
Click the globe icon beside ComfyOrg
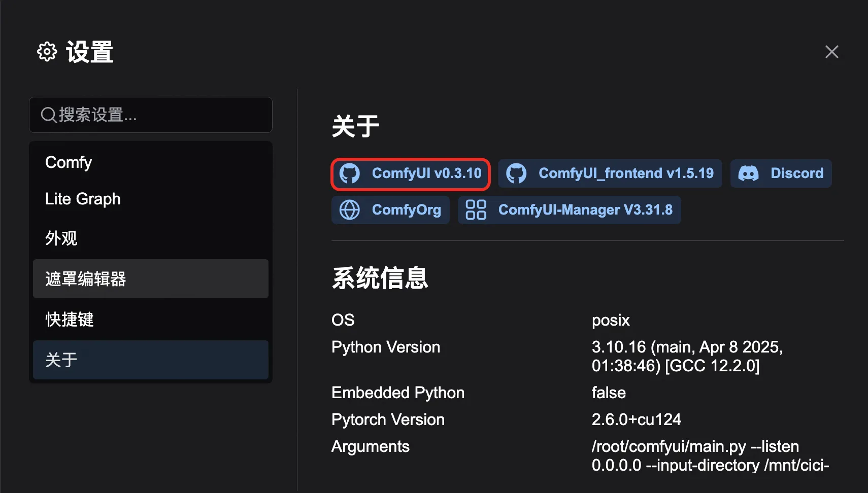click(350, 210)
